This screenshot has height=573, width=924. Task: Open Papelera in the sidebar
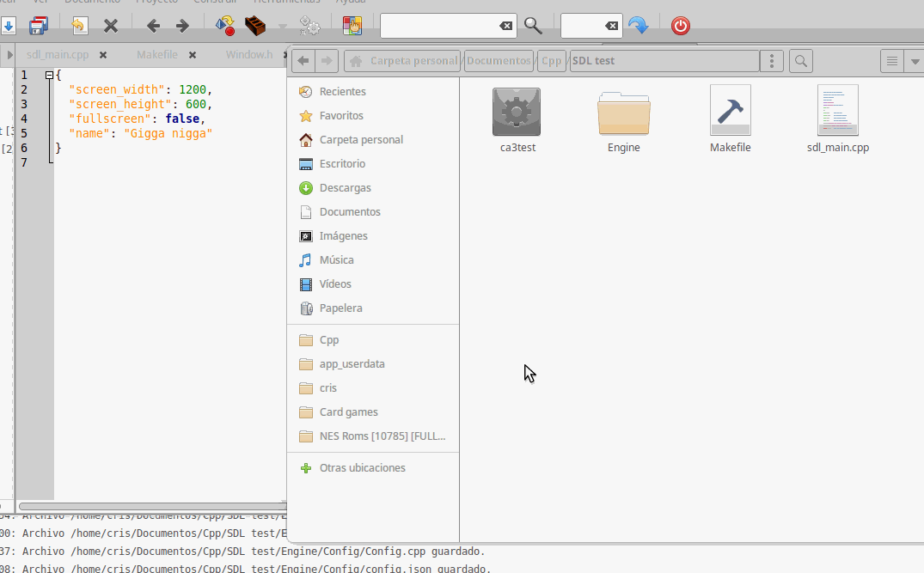(x=373, y=308)
